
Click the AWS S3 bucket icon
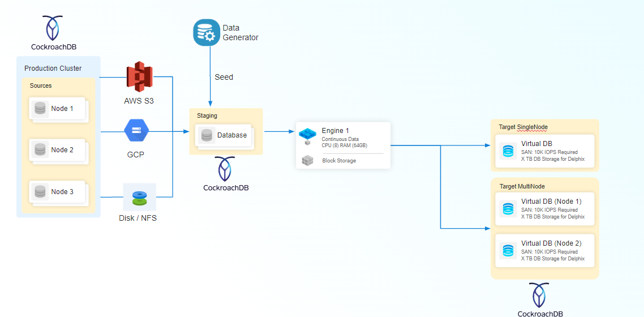point(139,76)
